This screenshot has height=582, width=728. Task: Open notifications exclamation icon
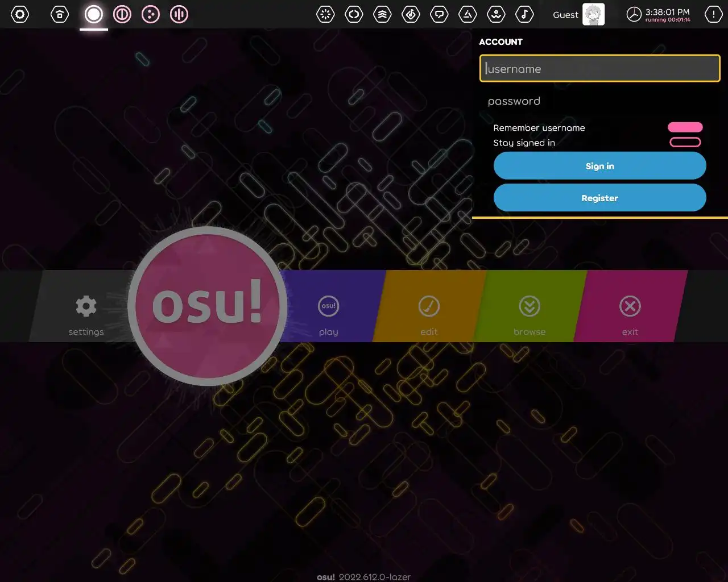714,14
